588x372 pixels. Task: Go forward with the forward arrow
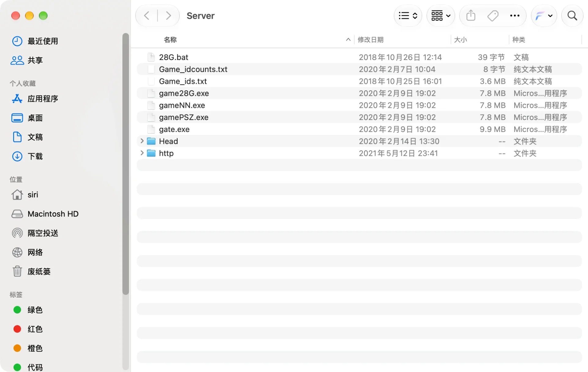coord(168,16)
